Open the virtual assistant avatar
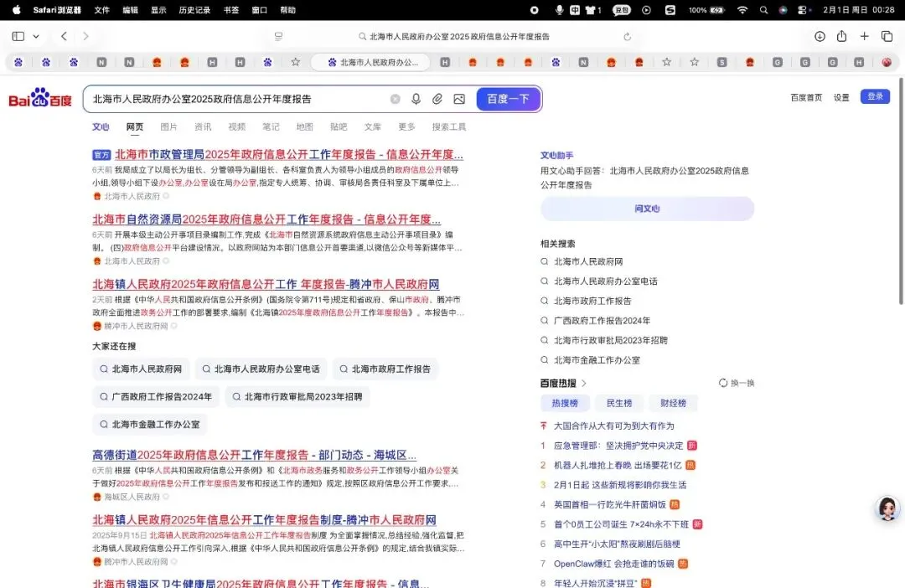Screen dimensions: 905x588 (887, 508)
